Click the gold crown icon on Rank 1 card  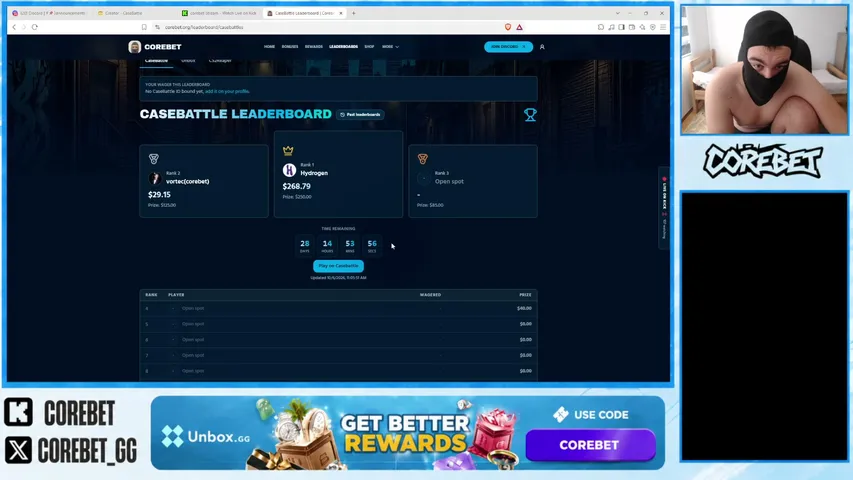coord(288,151)
